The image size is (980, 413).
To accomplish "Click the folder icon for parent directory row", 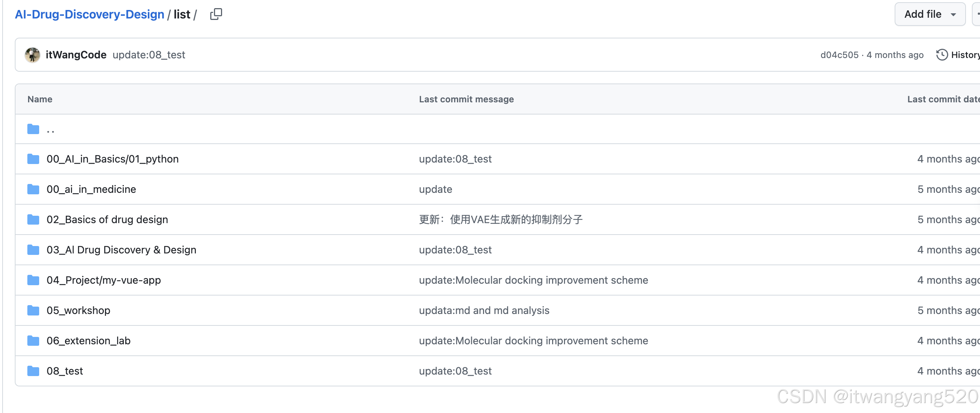I will 33,129.
